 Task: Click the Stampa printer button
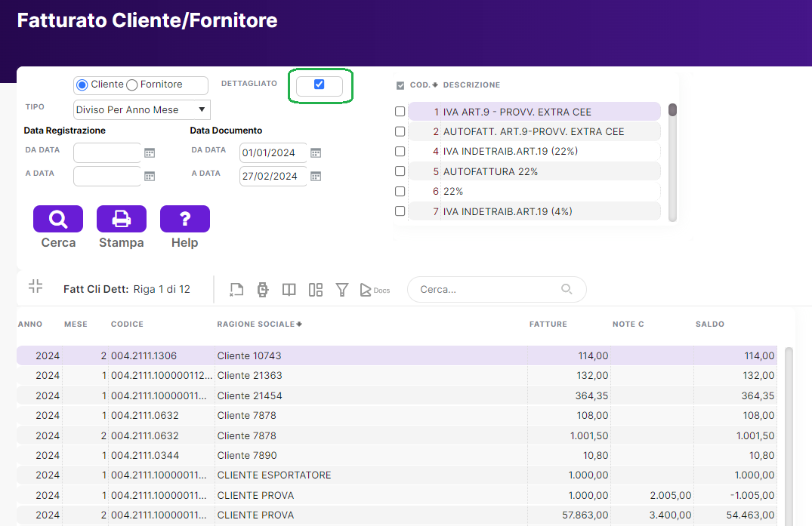[x=121, y=219]
